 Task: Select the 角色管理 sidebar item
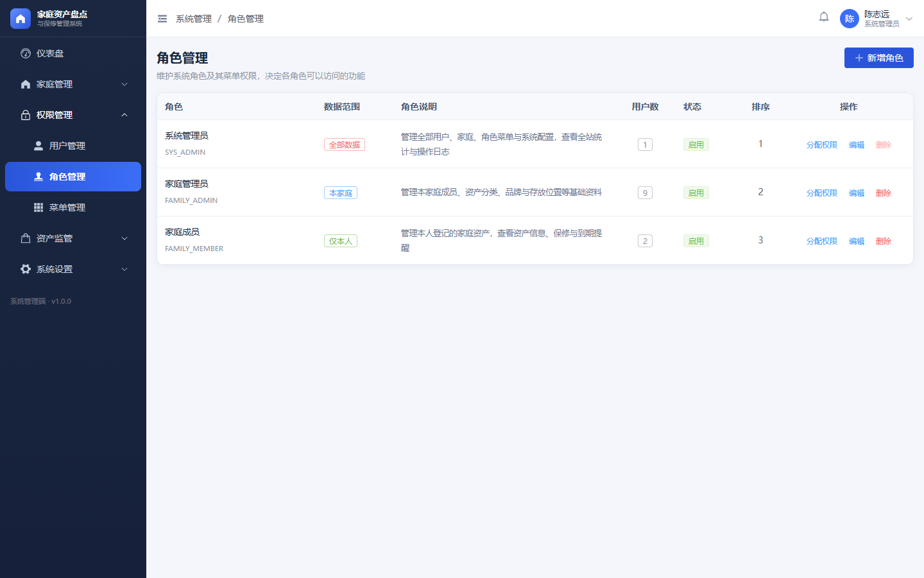[73, 177]
